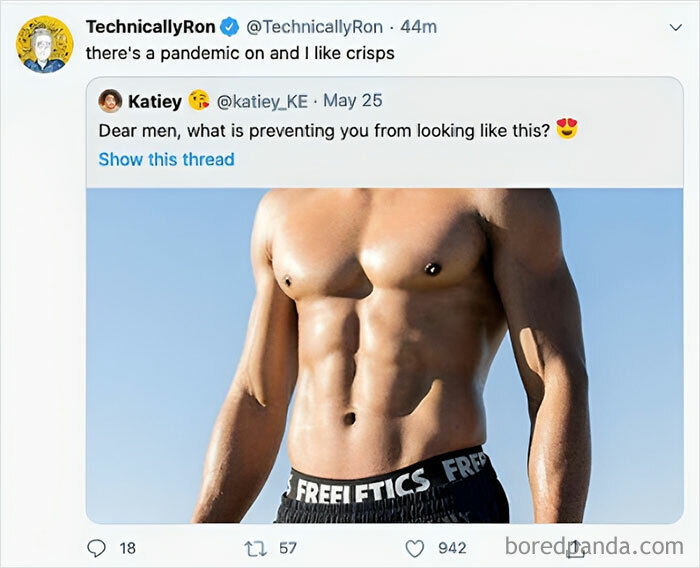Click the 942 likes count
The height and width of the screenshot is (568, 700).
(454, 548)
